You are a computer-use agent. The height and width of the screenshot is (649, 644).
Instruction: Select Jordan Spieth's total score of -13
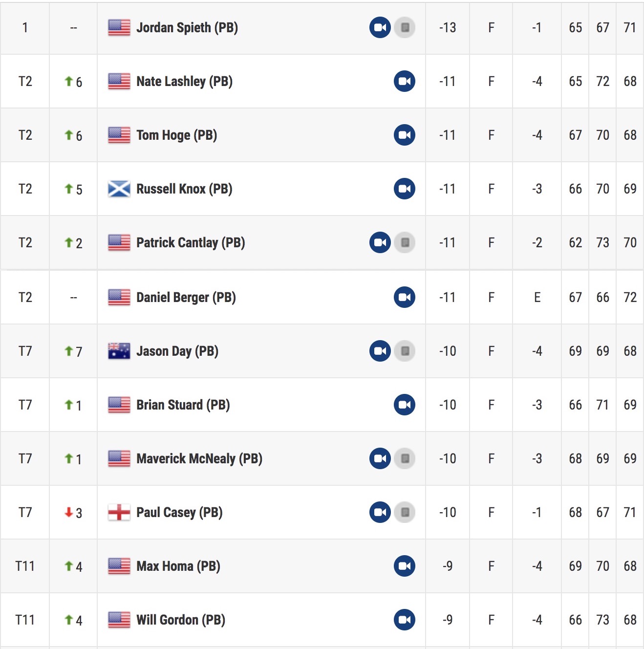tap(447, 28)
